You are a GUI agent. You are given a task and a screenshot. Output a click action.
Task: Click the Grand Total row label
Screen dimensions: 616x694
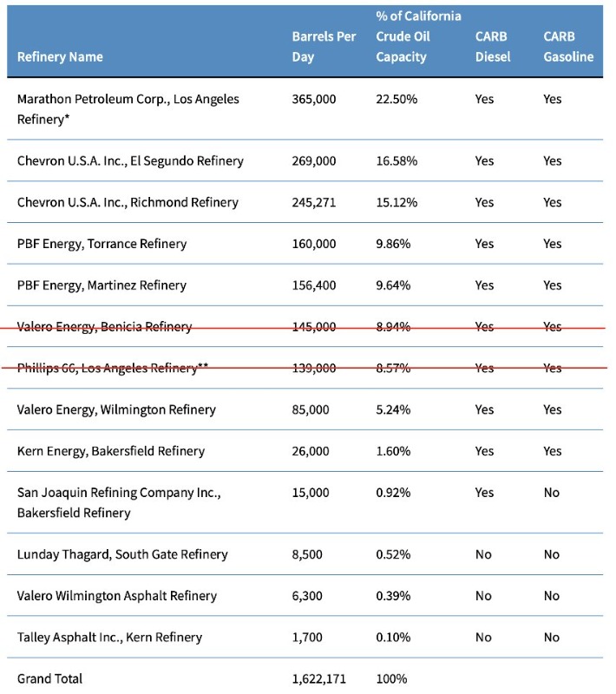(50, 678)
